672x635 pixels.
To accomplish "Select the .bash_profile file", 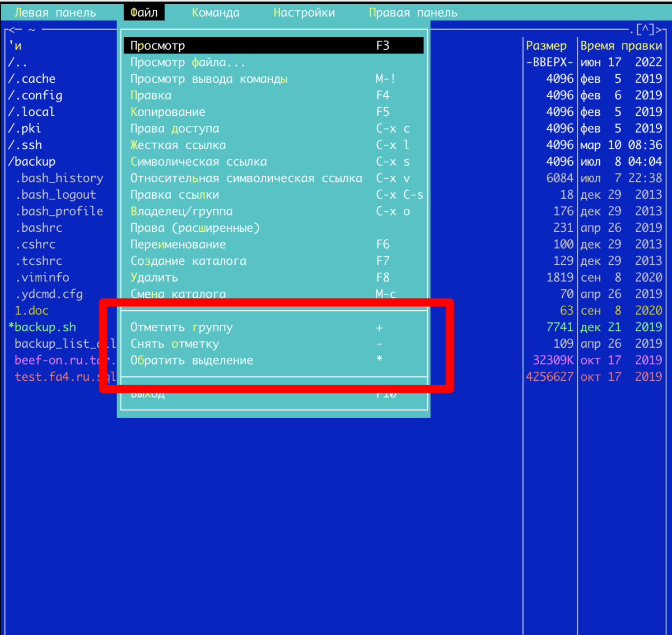I will tap(59, 211).
